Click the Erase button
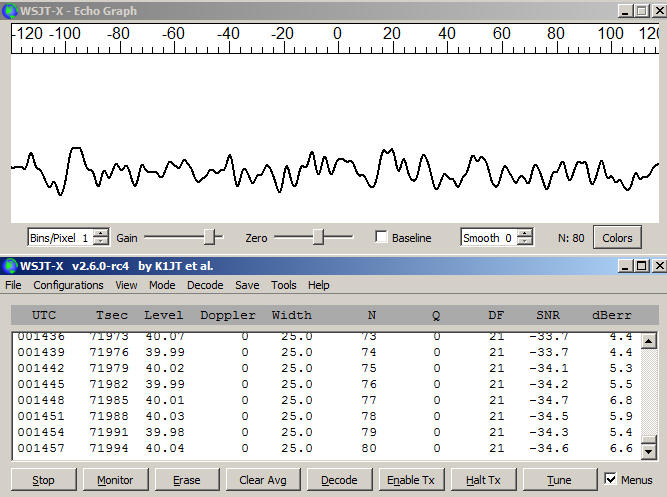The height and width of the screenshot is (497, 667). [x=187, y=480]
